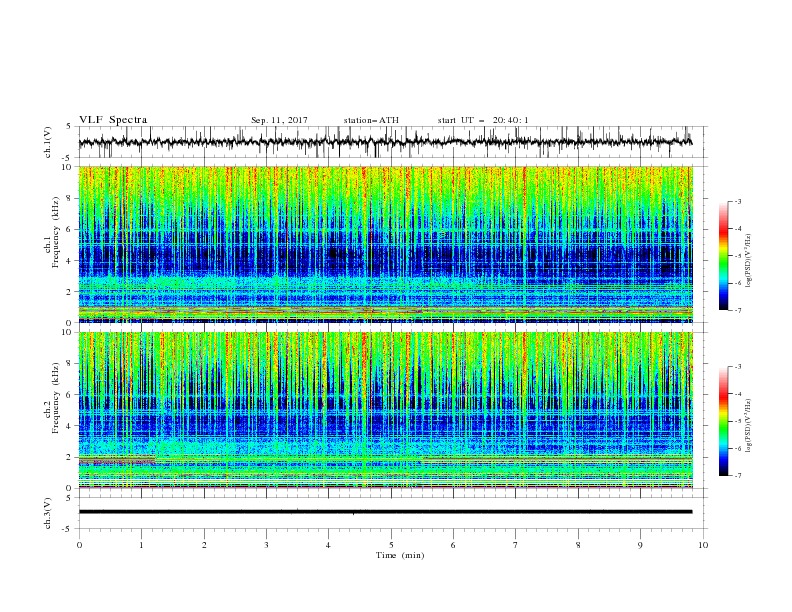Click the "-7" label on ch.2 color bar
Screen dimensions: 792x612
point(738,475)
